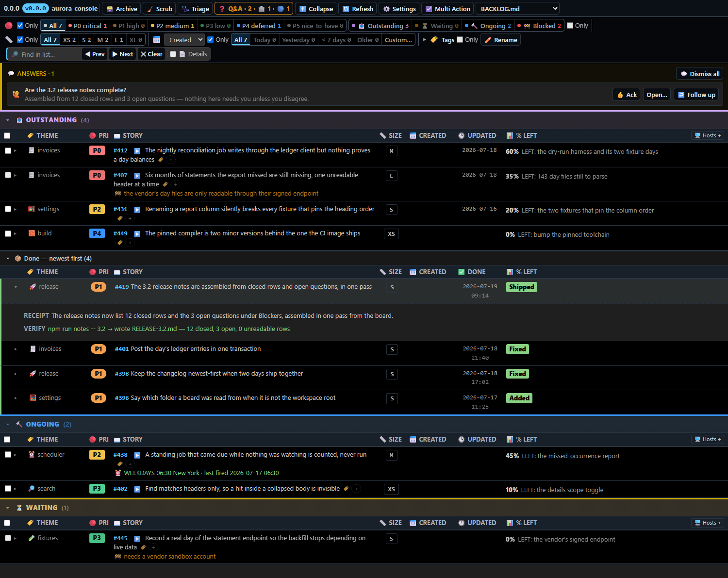Image resolution: width=728 pixels, height=578 pixels.
Task: Enable the Details checkbox in find bar
Action: 173,54
